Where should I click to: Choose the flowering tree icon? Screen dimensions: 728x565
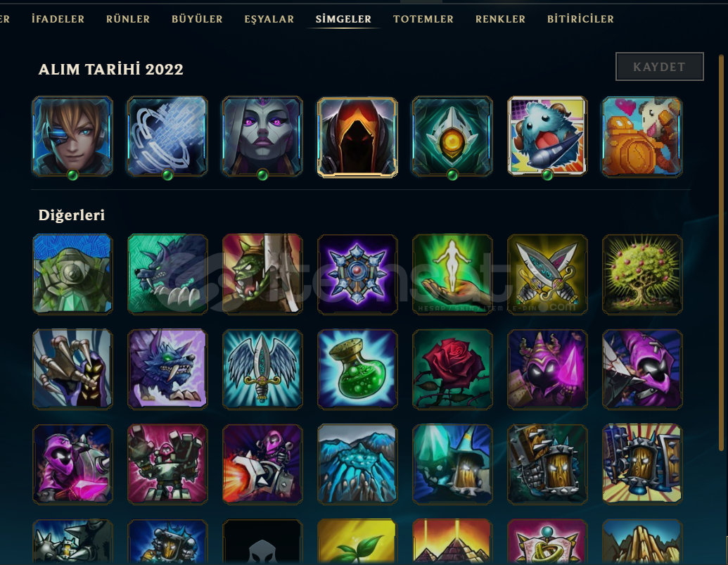[641, 274]
